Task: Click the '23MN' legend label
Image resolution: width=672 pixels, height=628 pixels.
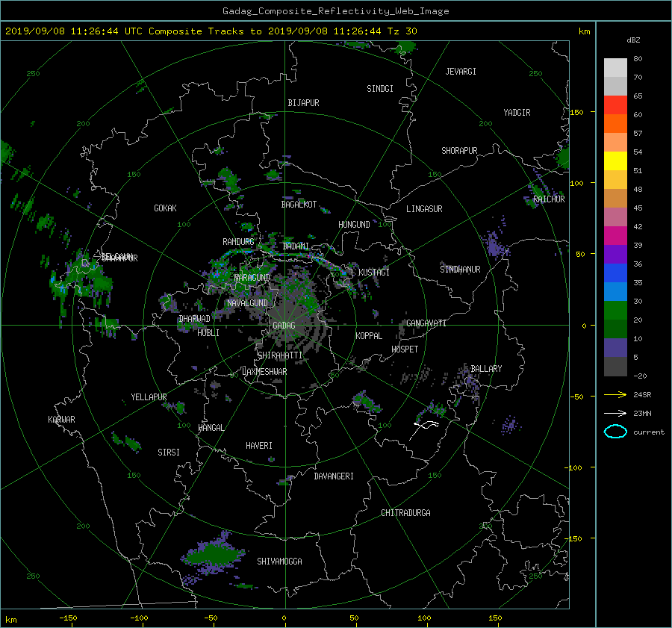Action: [642, 414]
